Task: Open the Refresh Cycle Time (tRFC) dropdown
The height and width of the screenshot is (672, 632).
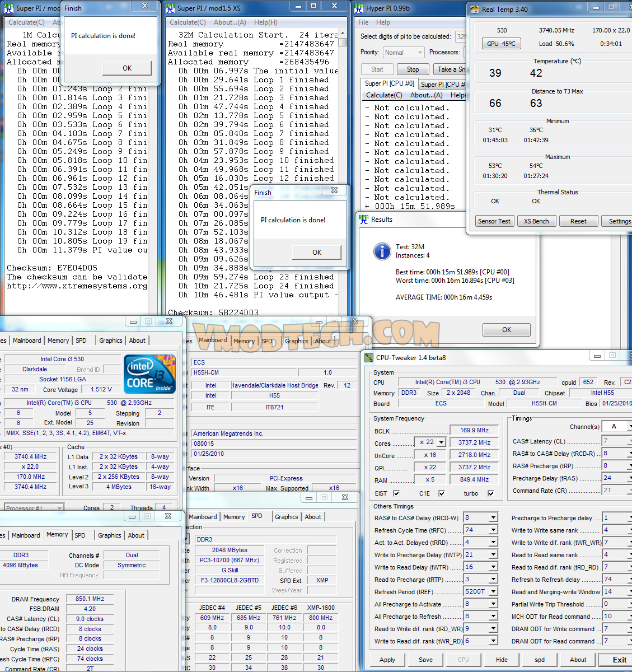Action: pyautogui.click(x=493, y=530)
